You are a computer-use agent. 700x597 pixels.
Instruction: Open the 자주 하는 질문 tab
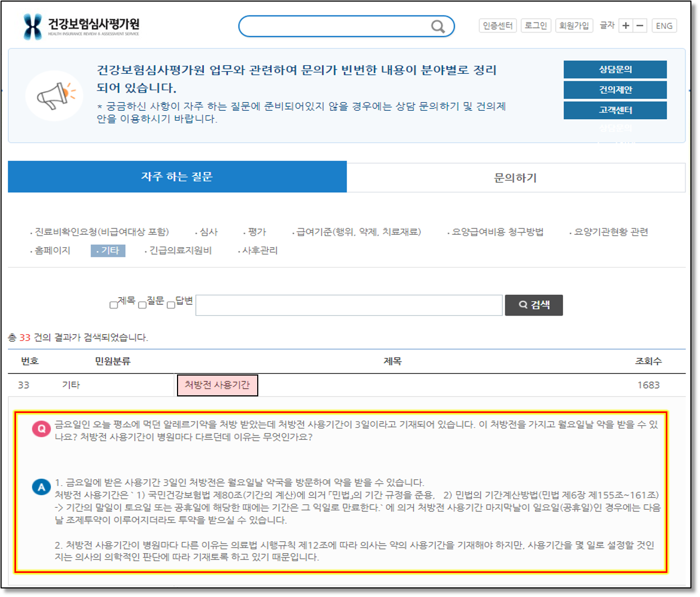pos(177,177)
